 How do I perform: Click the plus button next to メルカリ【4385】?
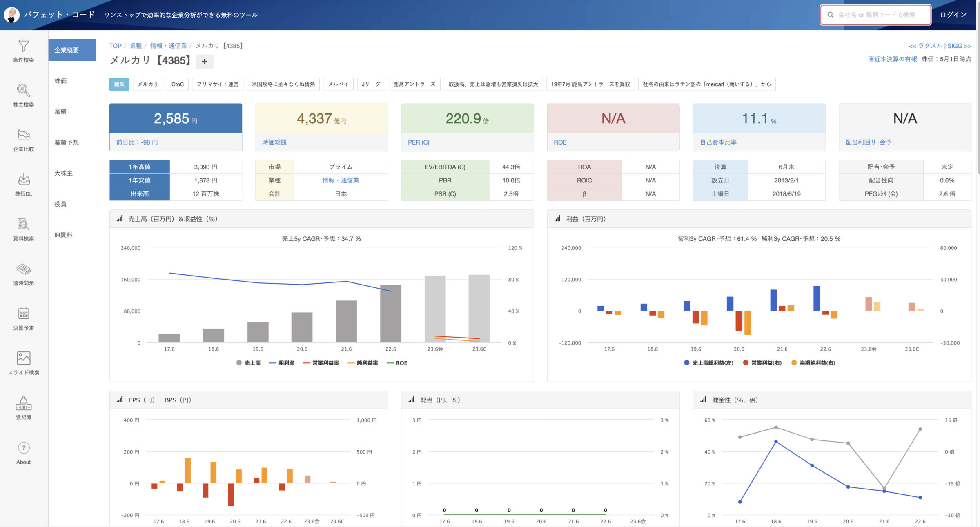click(205, 62)
